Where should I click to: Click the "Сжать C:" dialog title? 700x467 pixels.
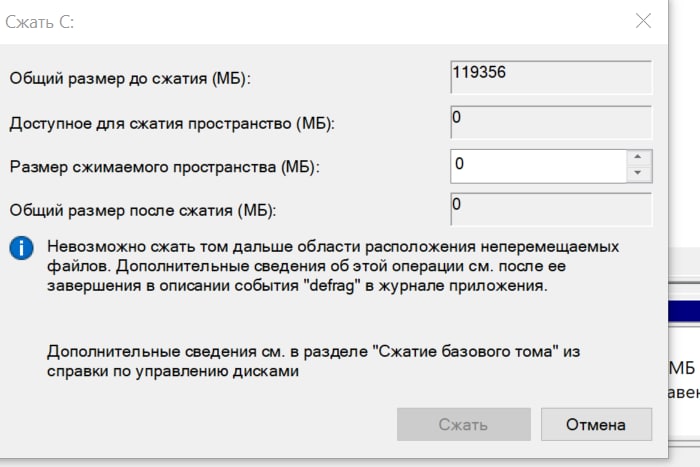pos(40,22)
